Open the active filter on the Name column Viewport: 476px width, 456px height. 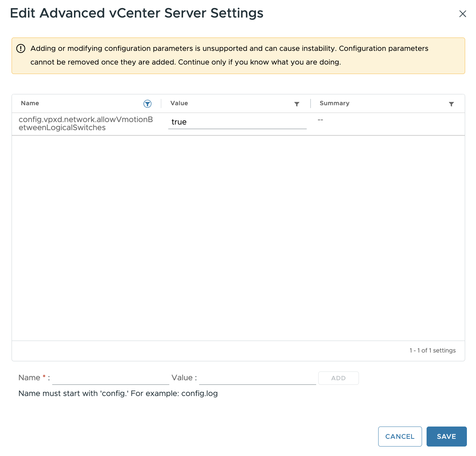pyautogui.click(x=148, y=104)
